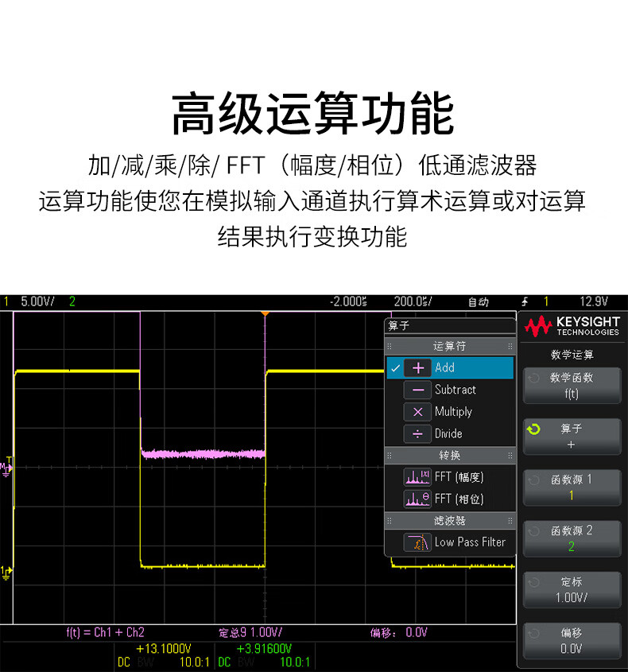
Task: Click the 算子 popup title
Action: pyautogui.click(x=399, y=326)
